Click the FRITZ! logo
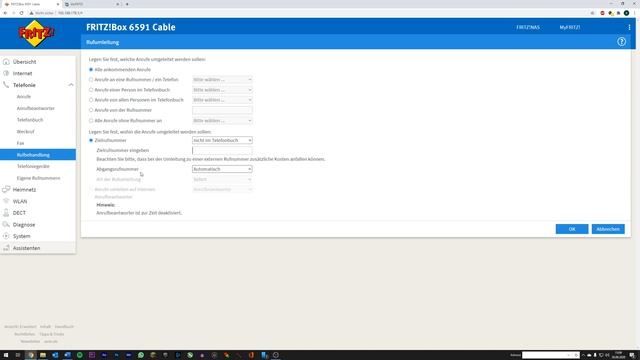The height and width of the screenshot is (360, 640). click(36, 33)
